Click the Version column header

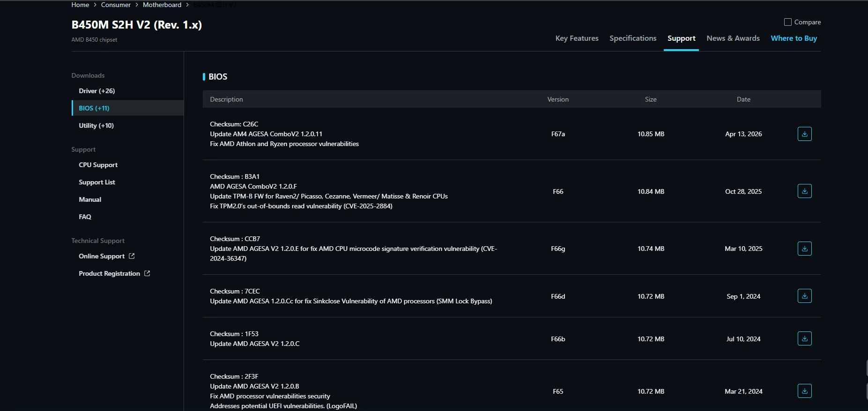coord(558,99)
